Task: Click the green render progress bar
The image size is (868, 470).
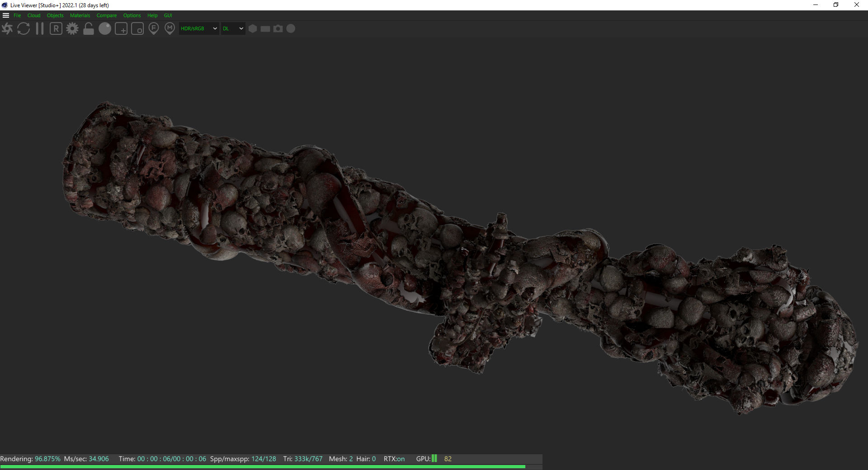Action: (x=262, y=466)
